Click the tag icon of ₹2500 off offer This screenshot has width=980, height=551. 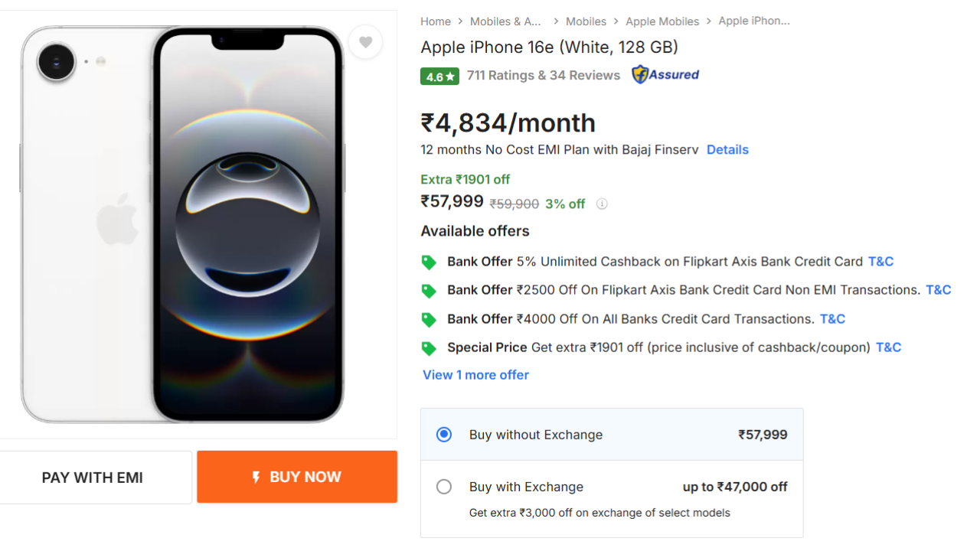pyautogui.click(x=429, y=290)
